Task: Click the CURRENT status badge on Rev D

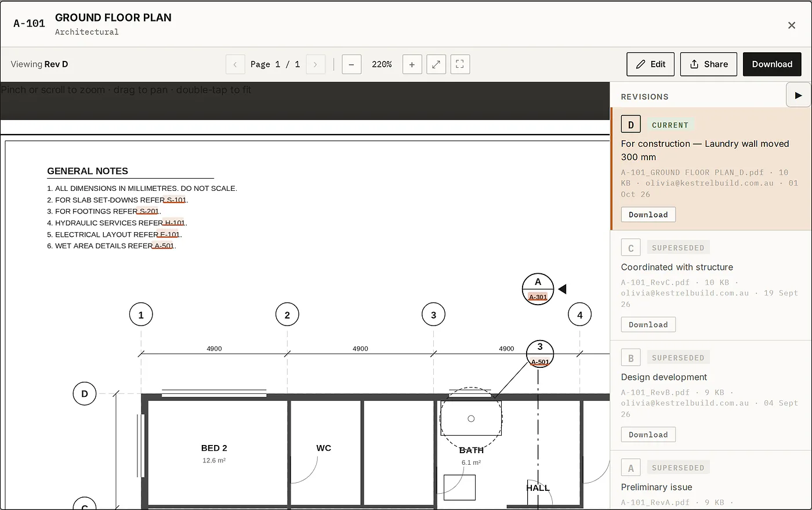Action: pos(670,125)
